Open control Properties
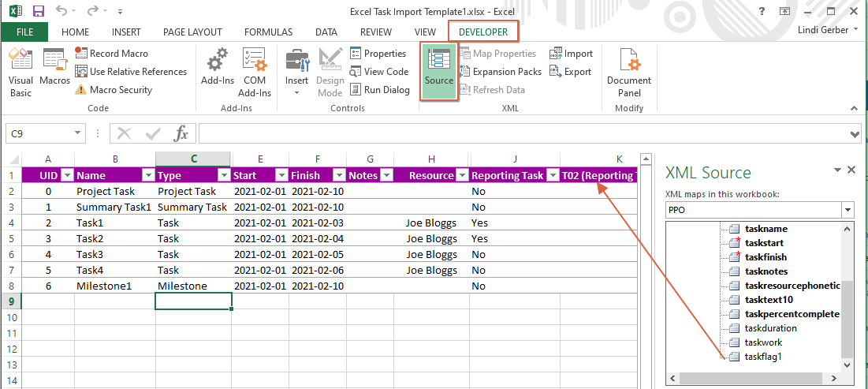The image size is (868, 389). (x=378, y=54)
